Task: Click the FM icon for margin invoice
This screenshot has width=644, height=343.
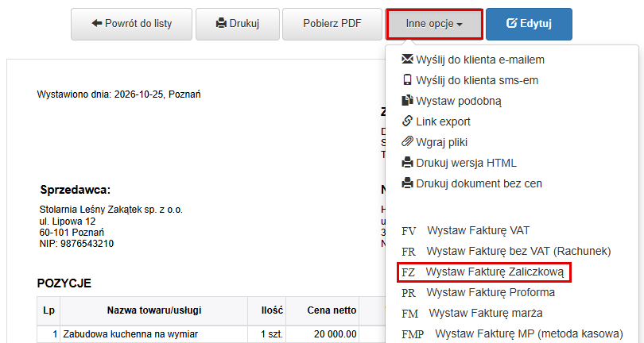Action: [x=410, y=314]
